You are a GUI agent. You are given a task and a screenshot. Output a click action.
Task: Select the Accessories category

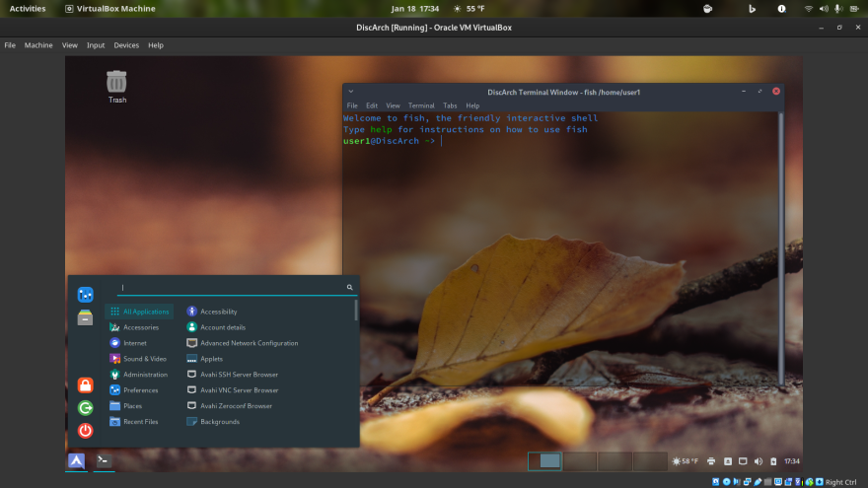[134, 327]
